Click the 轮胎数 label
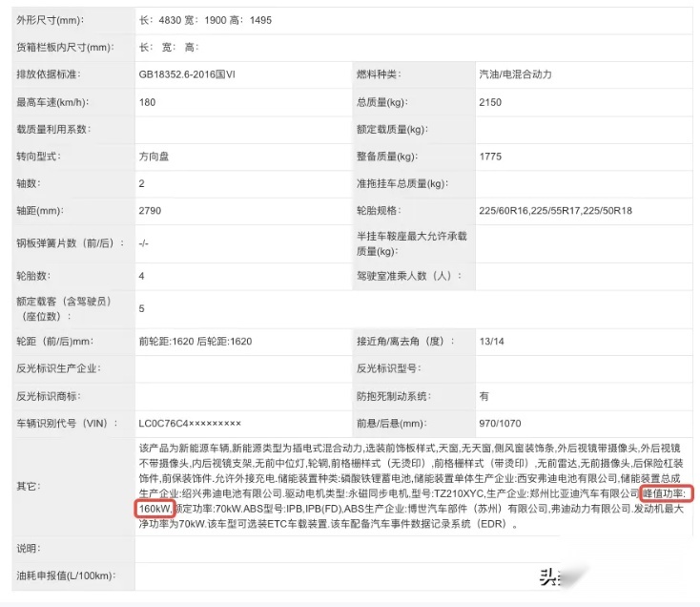The width and height of the screenshot is (700, 607). pyautogui.click(x=33, y=276)
